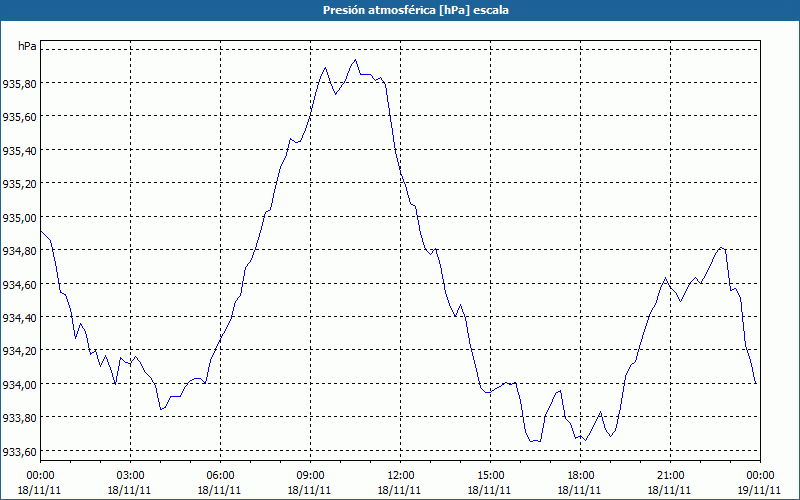Click the 09:00 time label

pyautogui.click(x=310, y=476)
